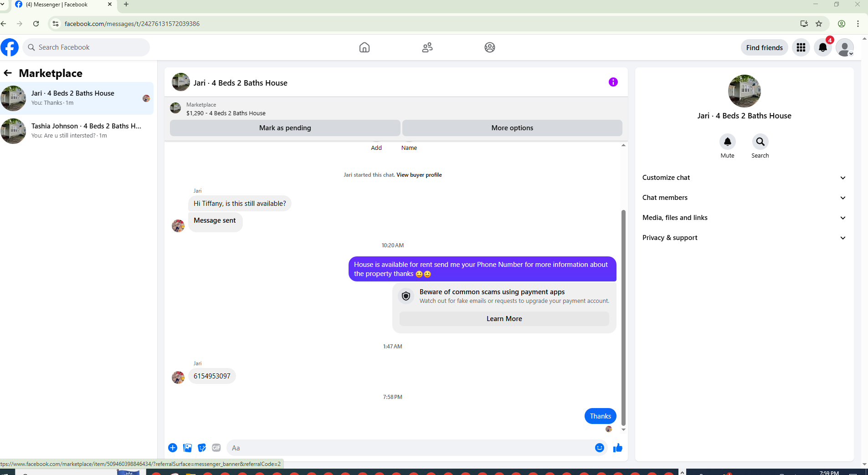Click the 6154953097 message bubble
Image resolution: width=868 pixels, height=475 pixels.
click(x=212, y=376)
